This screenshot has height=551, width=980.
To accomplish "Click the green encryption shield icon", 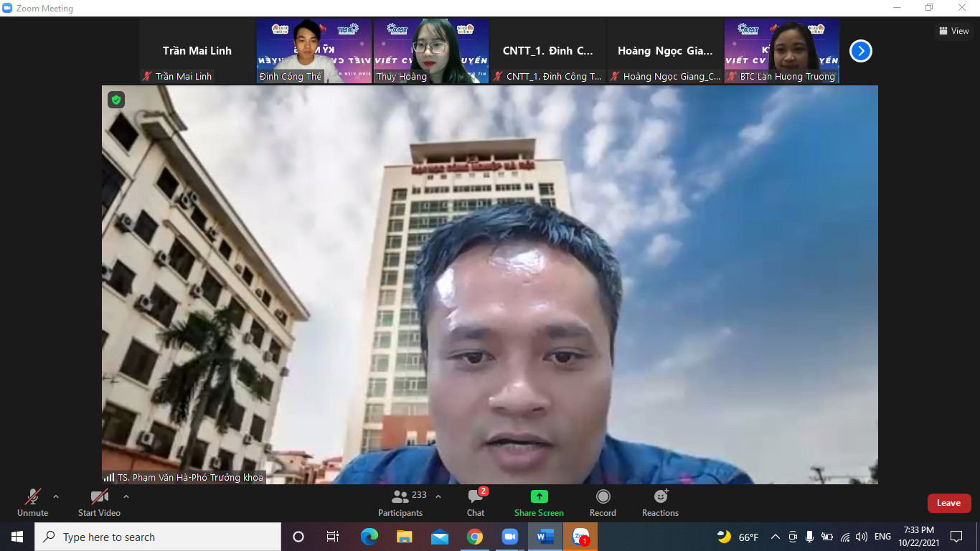I will click(x=116, y=100).
